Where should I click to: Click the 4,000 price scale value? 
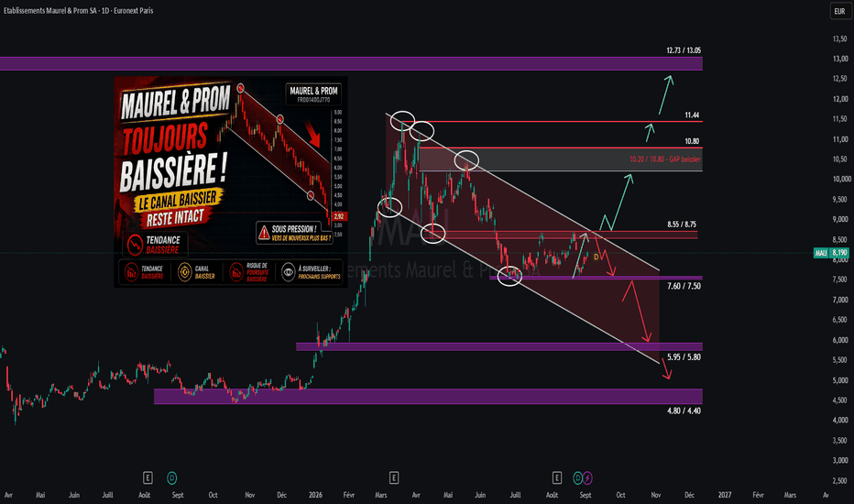pyautogui.click(x=840, y=420)
